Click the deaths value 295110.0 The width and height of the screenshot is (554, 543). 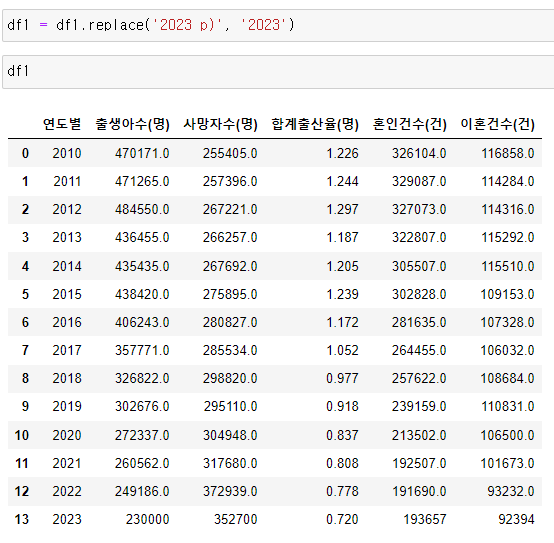230,406
